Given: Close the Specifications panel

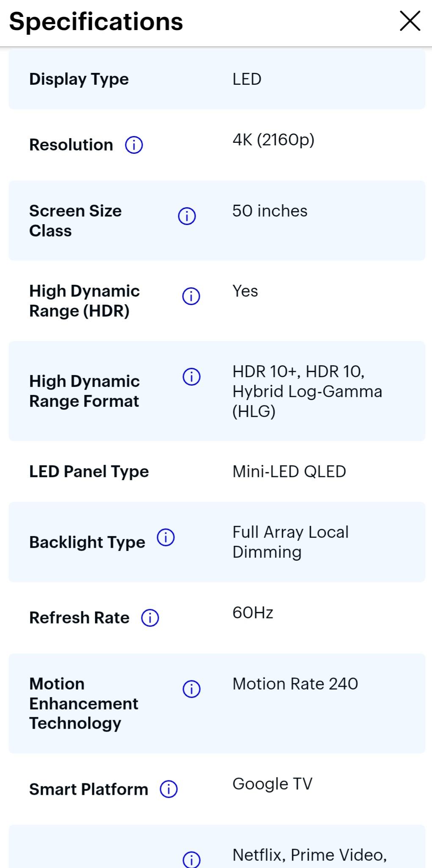Looking at the screenshot, I should coord(410,21).
